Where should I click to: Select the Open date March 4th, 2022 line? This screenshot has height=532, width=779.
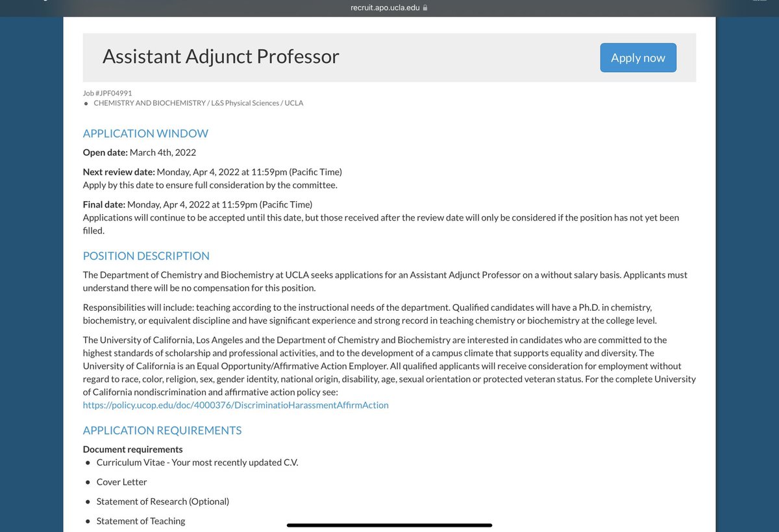pyautogui.click(x=140, y=152)
